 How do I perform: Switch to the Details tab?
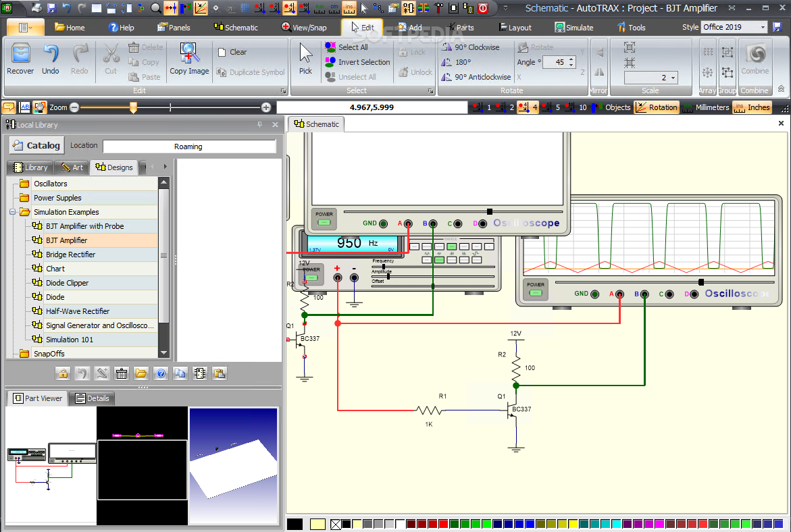[x=93, y=398]
